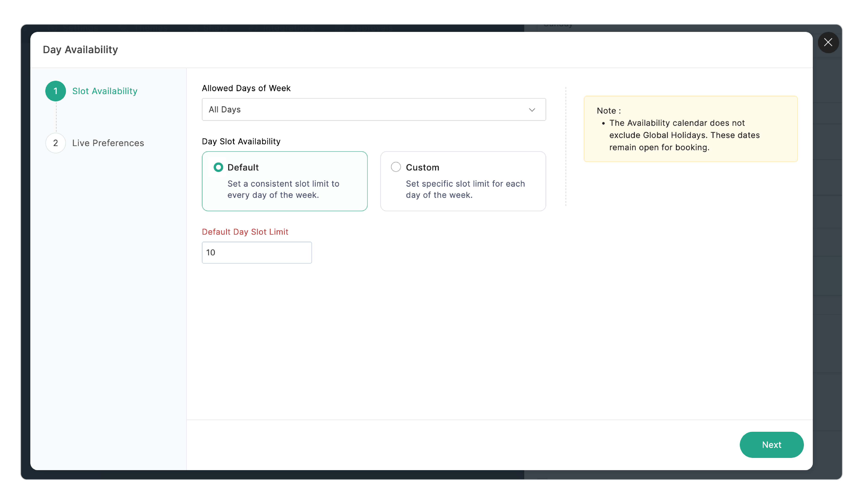The image size is (863, 504).
Task: Switch to Live Preferences step
Action: [108, 143]
